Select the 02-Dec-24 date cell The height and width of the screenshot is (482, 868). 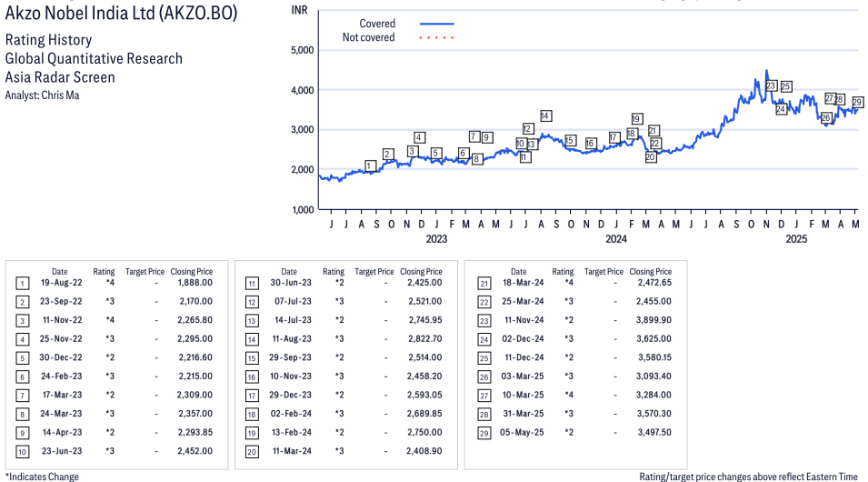[x=523, y=338]
